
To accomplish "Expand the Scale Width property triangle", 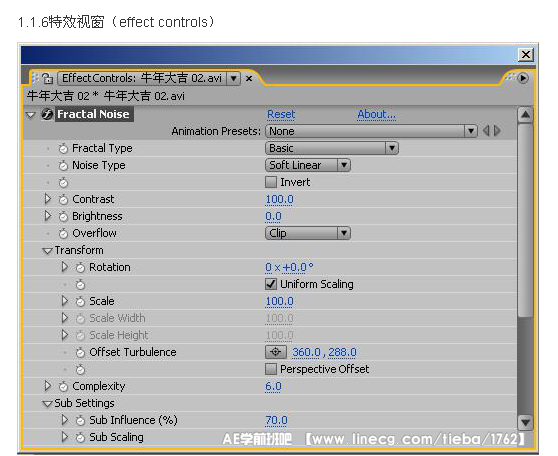I will pos(64,318).
